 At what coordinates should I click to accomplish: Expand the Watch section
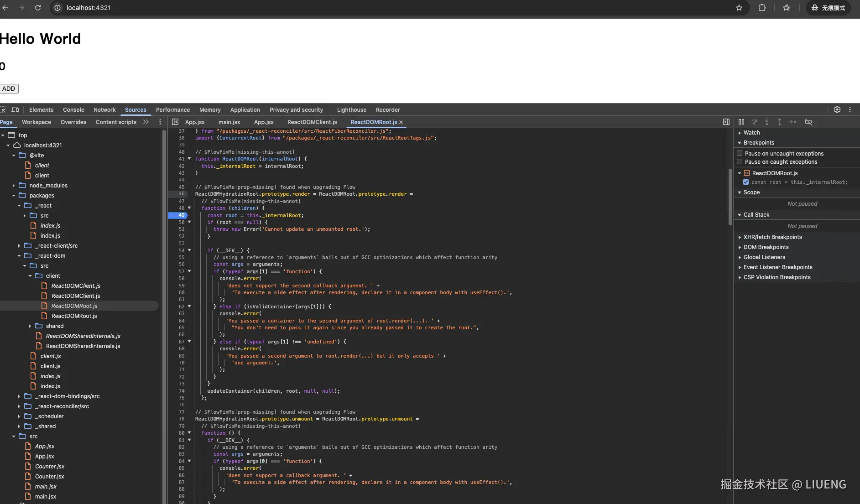[740, 132]
